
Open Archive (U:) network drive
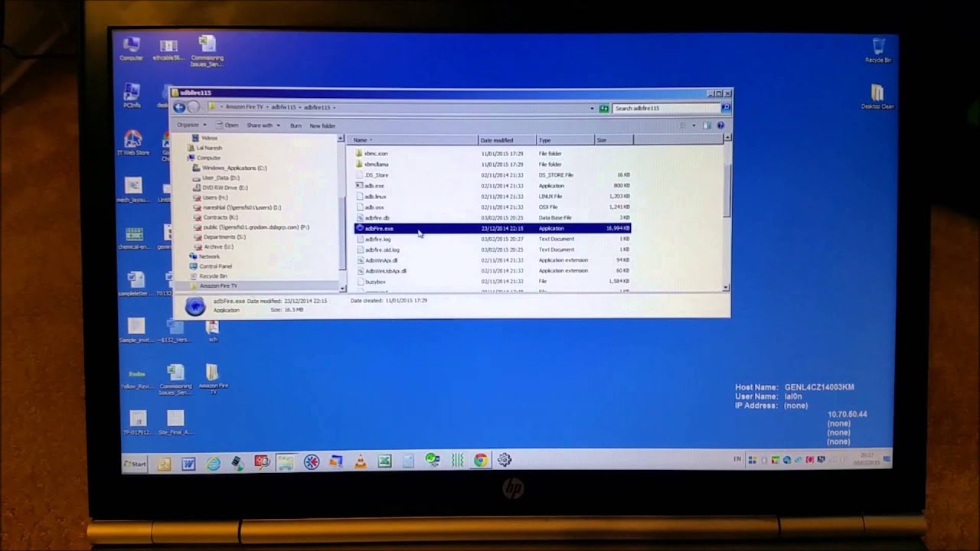(218, 247)
